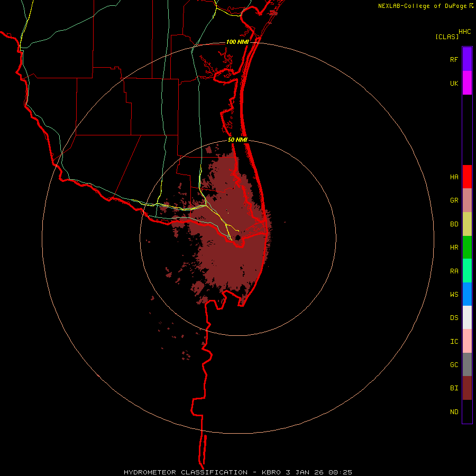
Task: Click the DS white legend swatch
Action: (x=467, y=317)
